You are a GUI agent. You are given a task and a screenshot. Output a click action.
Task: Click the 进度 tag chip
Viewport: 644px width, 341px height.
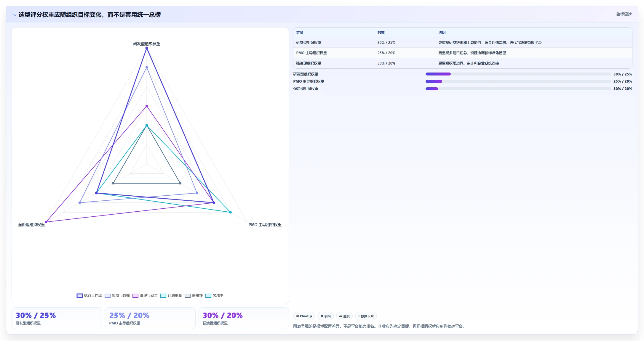click(344, 316)
